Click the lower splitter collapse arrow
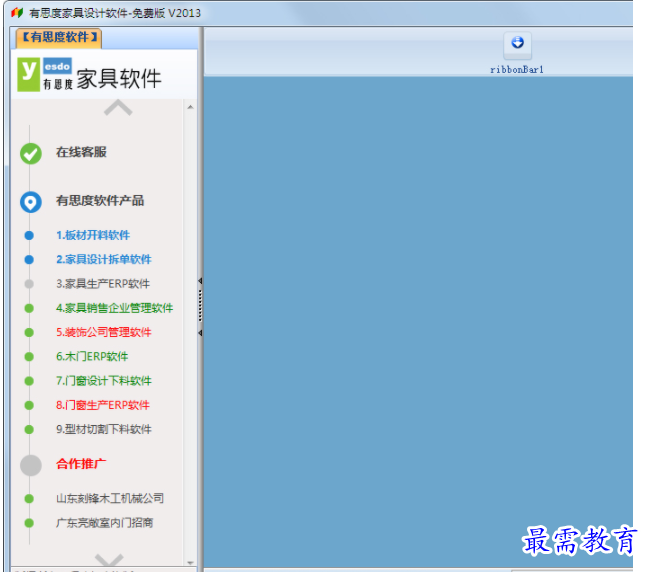The width and height of the screenshot is (646, 572). click(200, 333)
